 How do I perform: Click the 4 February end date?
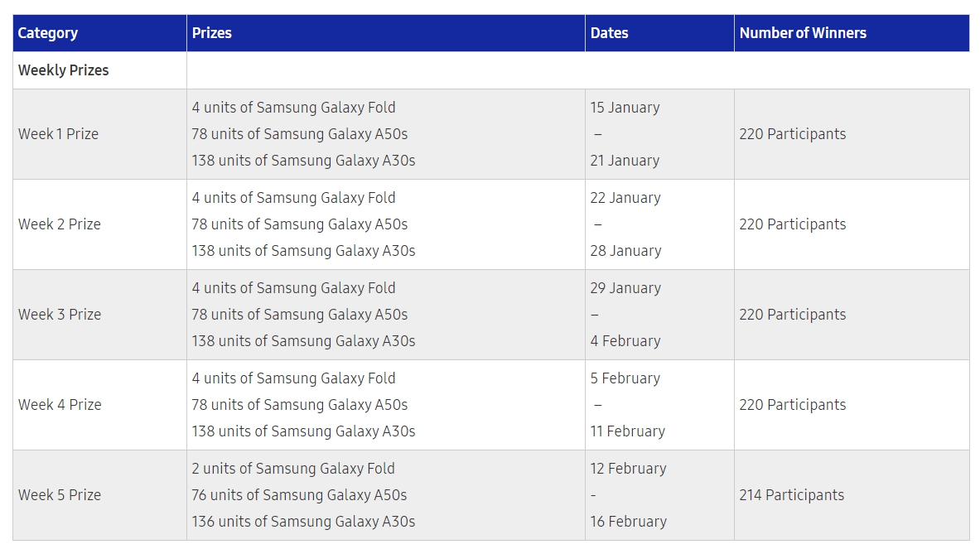coord(625,341)
